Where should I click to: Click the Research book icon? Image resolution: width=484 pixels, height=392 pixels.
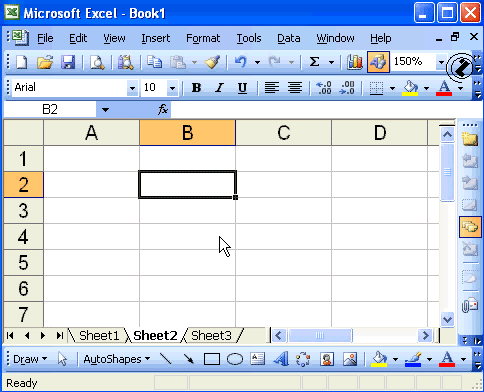click(x=126, y=62)
